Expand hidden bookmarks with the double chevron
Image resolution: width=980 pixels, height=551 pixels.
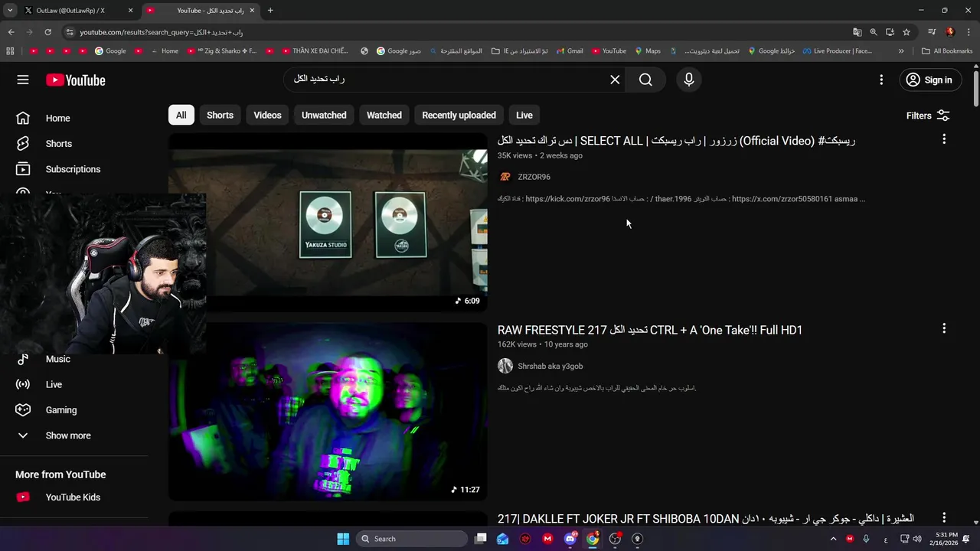pos(901,51)
